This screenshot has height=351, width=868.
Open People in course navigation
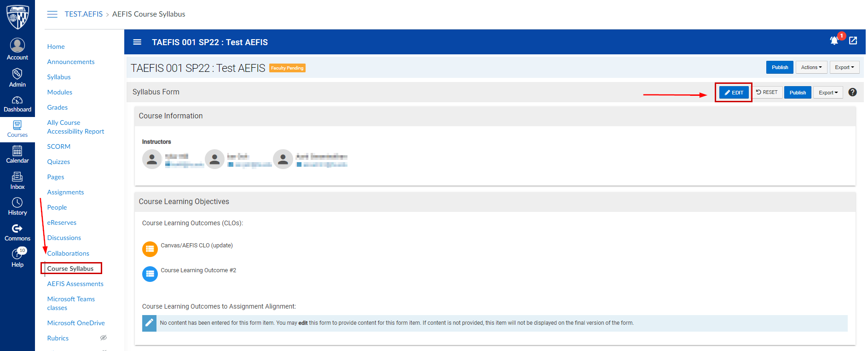point(57,207)
